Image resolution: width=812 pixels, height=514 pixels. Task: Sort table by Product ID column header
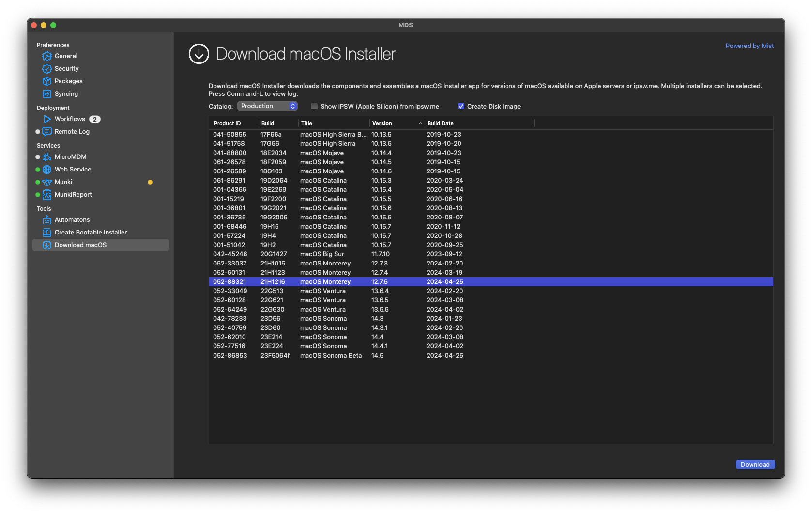234,123
